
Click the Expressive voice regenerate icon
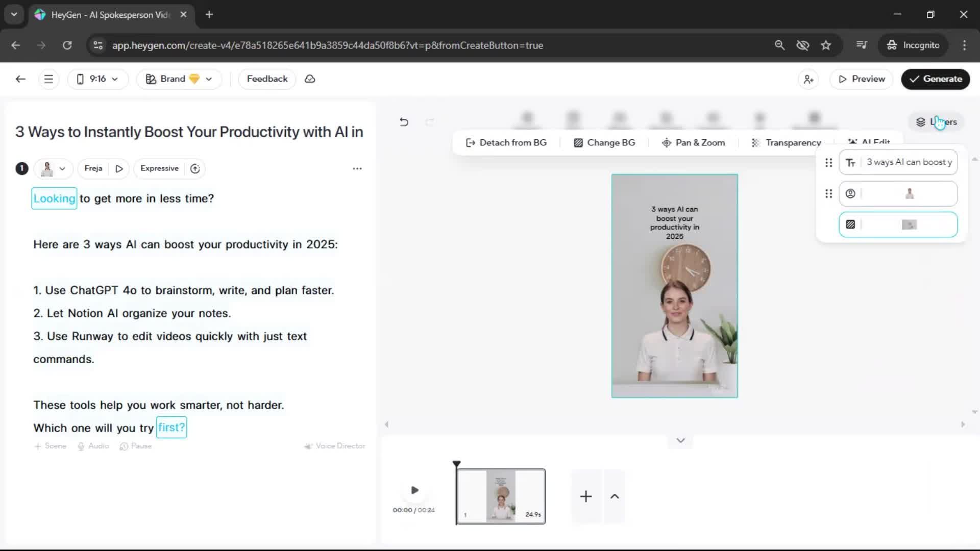click(195, 169)
